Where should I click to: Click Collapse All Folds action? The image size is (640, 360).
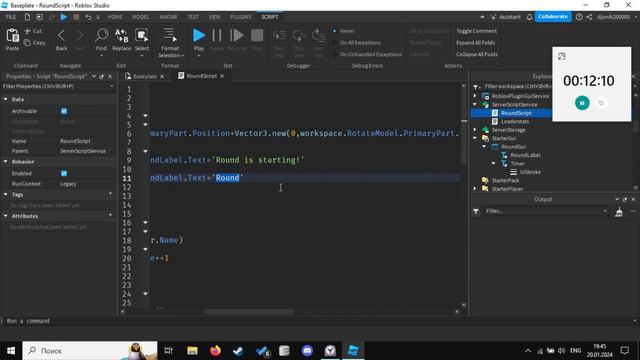(477, 54)
